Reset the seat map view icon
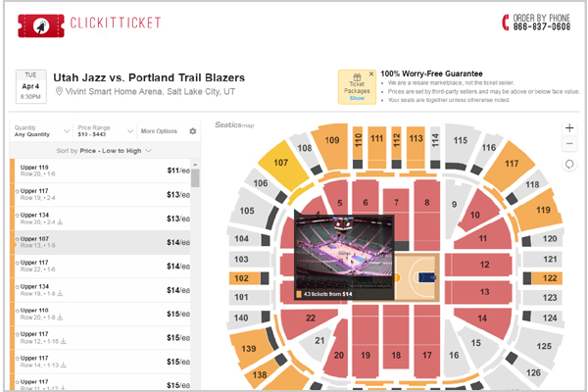 (x=569, y=165)
